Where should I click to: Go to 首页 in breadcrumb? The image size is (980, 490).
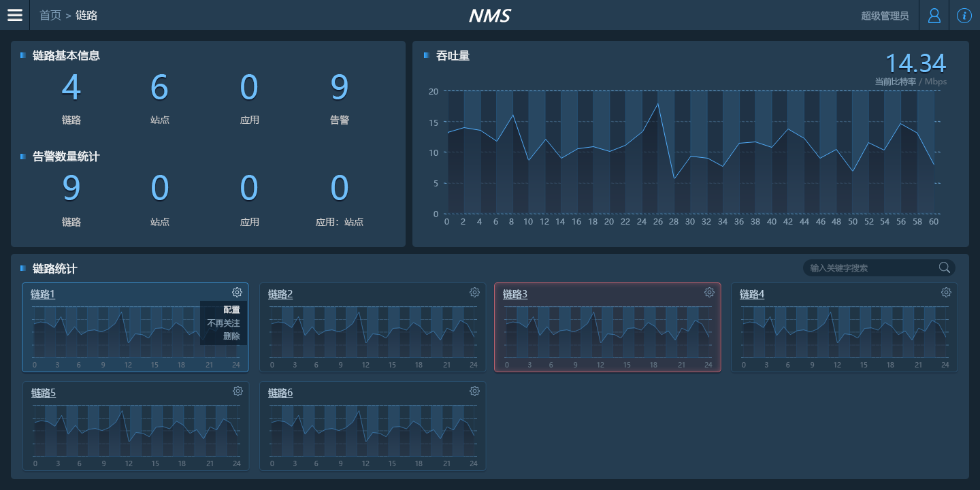[50, 15]
